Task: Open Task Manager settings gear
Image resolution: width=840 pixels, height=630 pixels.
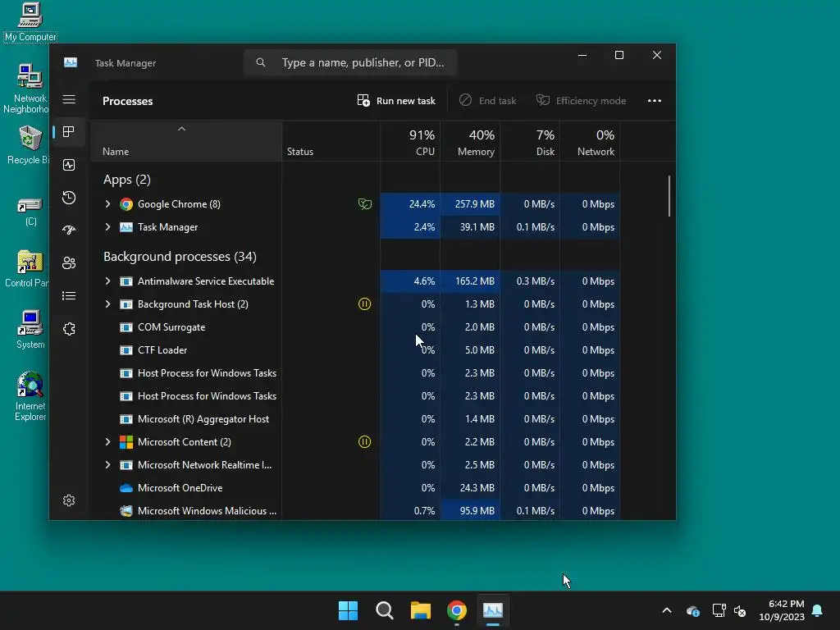Action: 69,500
